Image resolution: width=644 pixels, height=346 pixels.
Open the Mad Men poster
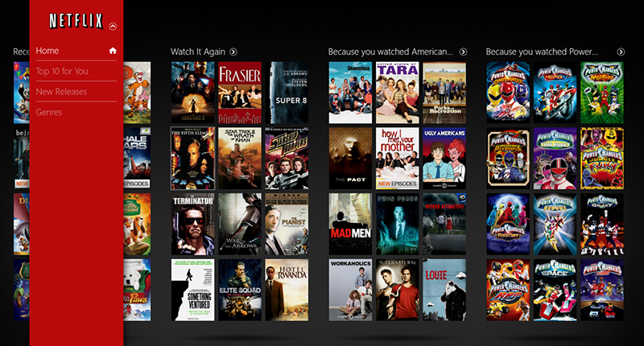coord(350,224)
